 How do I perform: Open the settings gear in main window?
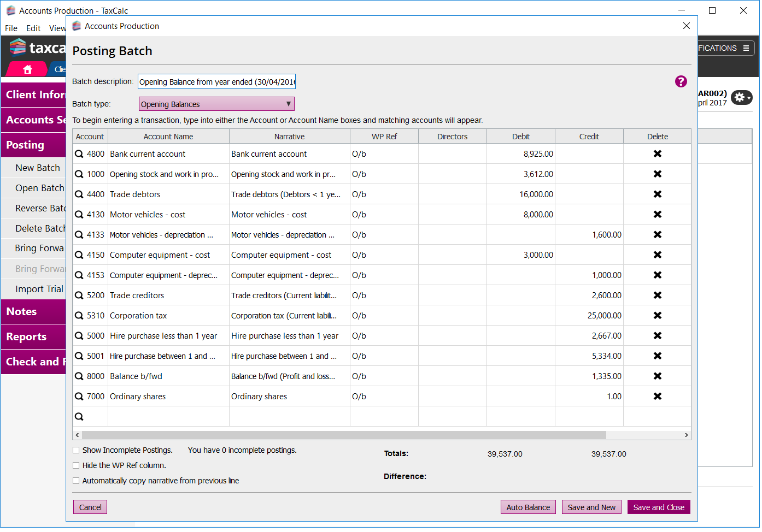[x=742, y=97]
